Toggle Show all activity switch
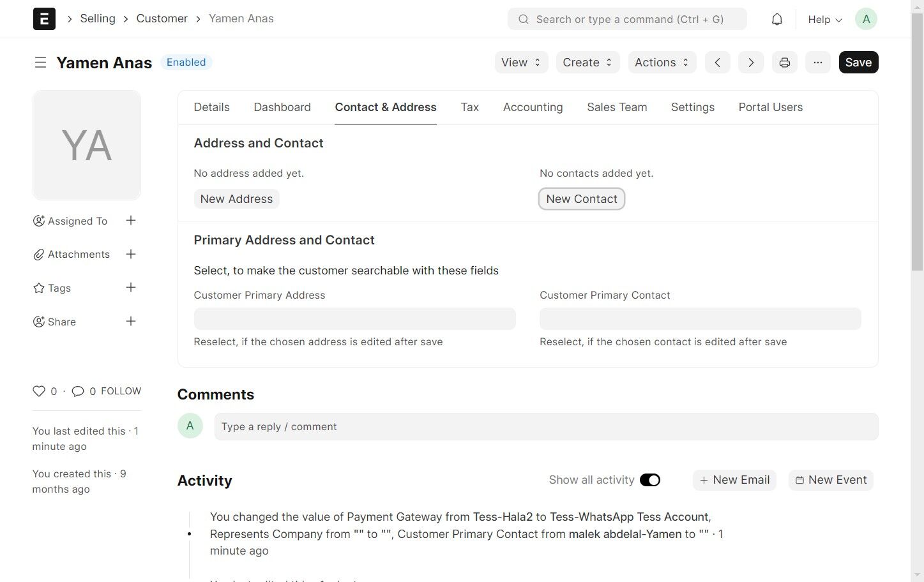The width and height of the screenshot is (924, 582). pos(650,480)
